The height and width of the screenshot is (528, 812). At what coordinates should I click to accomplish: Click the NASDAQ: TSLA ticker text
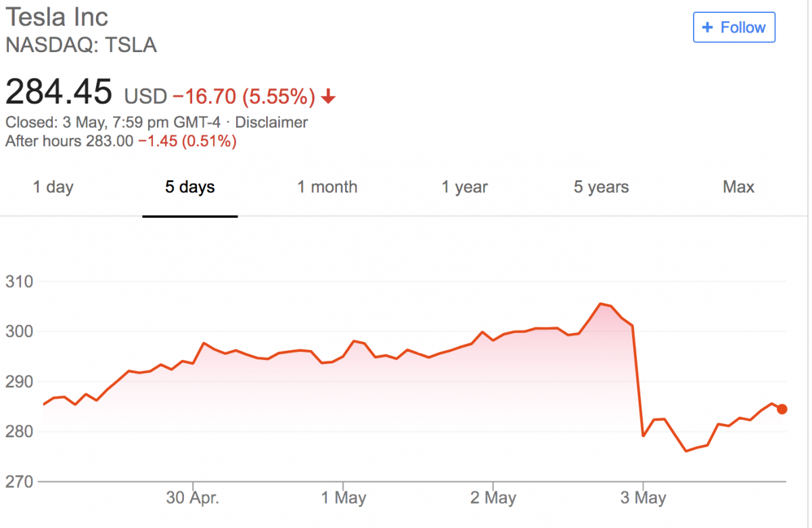pyautogui.click(x=81, y=45)
